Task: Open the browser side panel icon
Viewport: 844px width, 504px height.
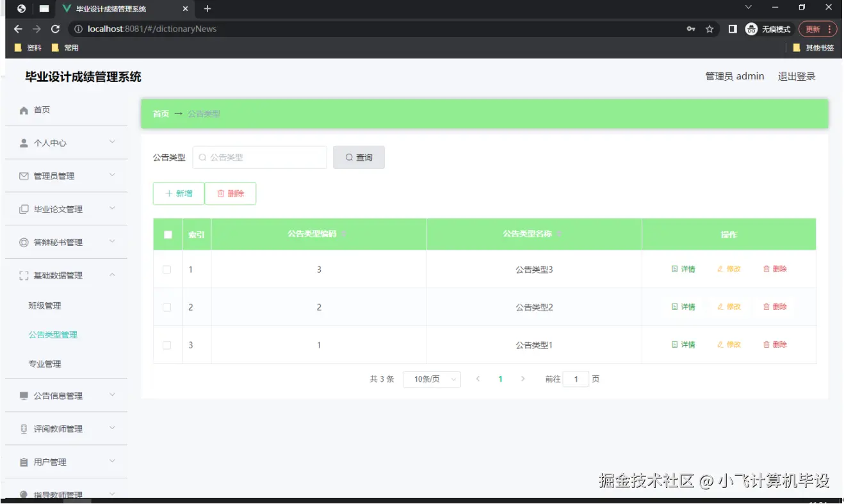Action: (733, 29)
